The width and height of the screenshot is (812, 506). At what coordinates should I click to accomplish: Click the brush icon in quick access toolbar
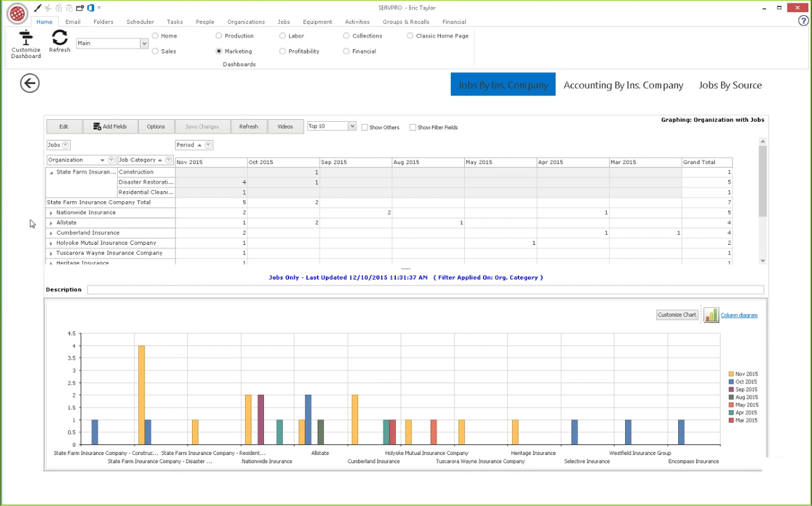click(x=38, y=8)
